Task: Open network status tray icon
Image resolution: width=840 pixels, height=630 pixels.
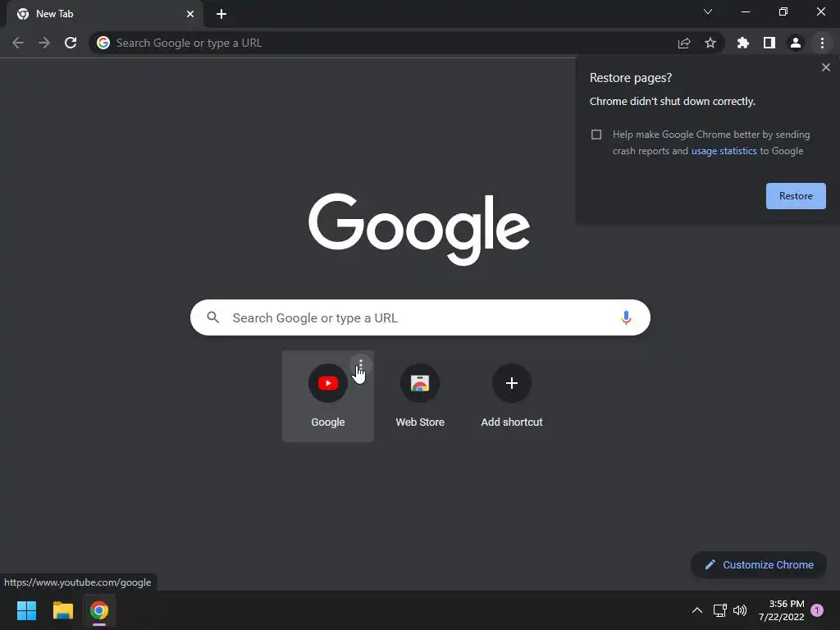Action: coord(720,610)
